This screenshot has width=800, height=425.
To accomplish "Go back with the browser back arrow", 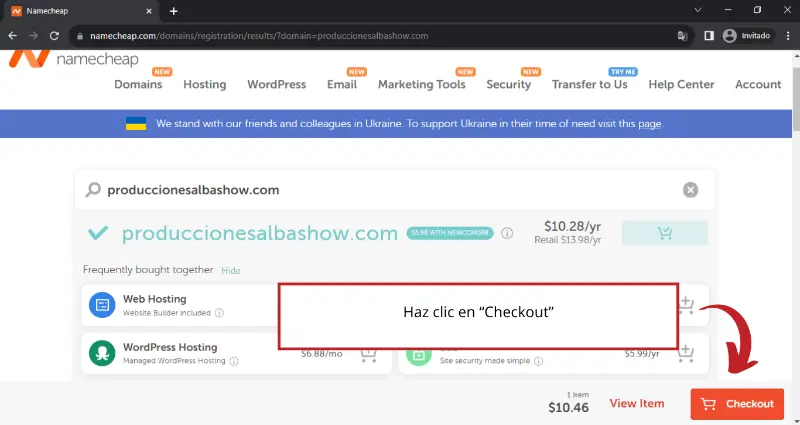I will [x=13, y=36].
